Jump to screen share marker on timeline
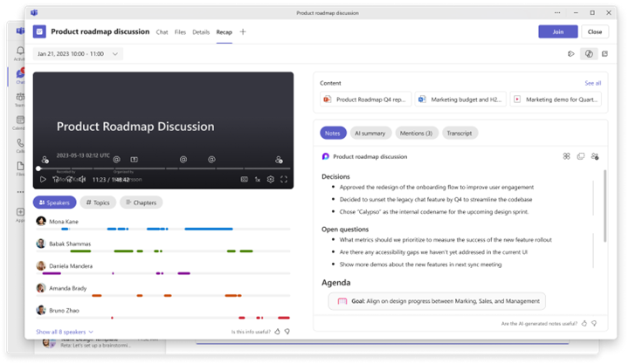The image size is (629, 364). point(134,159)
